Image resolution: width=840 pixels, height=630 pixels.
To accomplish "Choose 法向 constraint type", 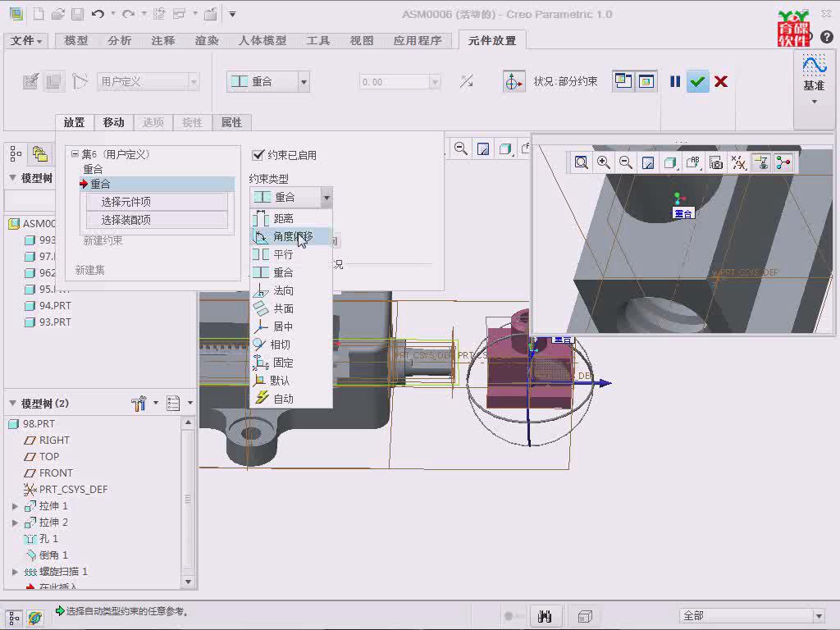I will [x=291, y=290].
